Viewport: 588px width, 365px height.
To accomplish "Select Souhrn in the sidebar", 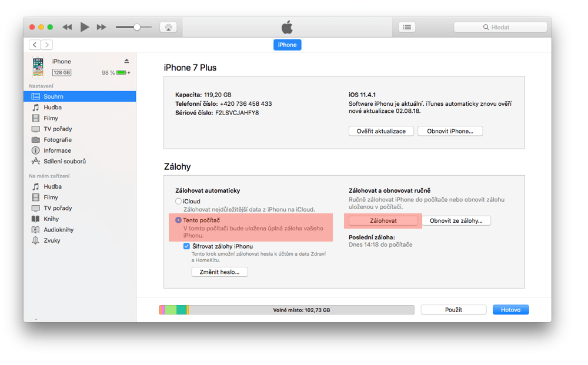I will point(54,96).
